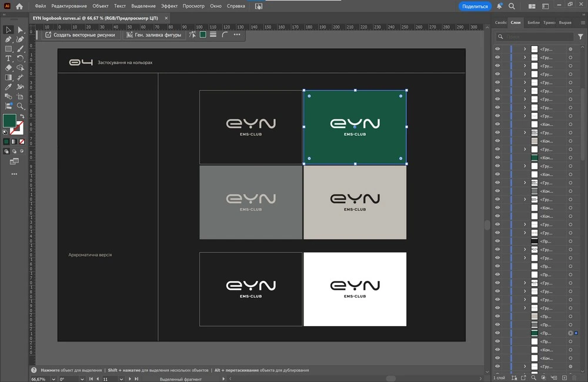Click Создать векторные рисунки button
Image resolution: width=588 pixels, height=382 pixels.
coord(80,35)
